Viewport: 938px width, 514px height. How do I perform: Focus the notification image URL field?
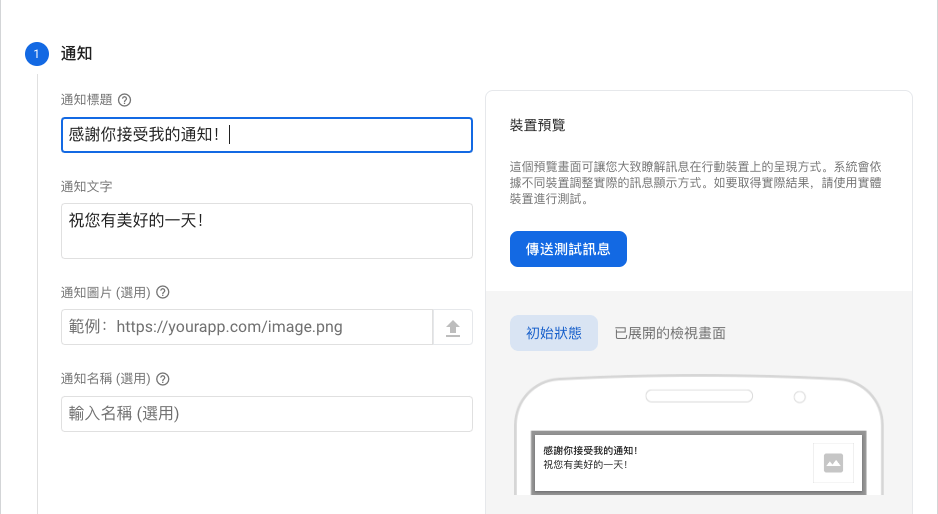[247, 327]
